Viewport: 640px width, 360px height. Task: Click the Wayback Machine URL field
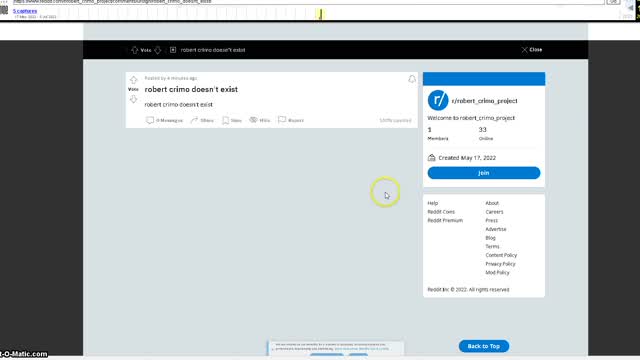pyautogui.click(x=308, y=2)
